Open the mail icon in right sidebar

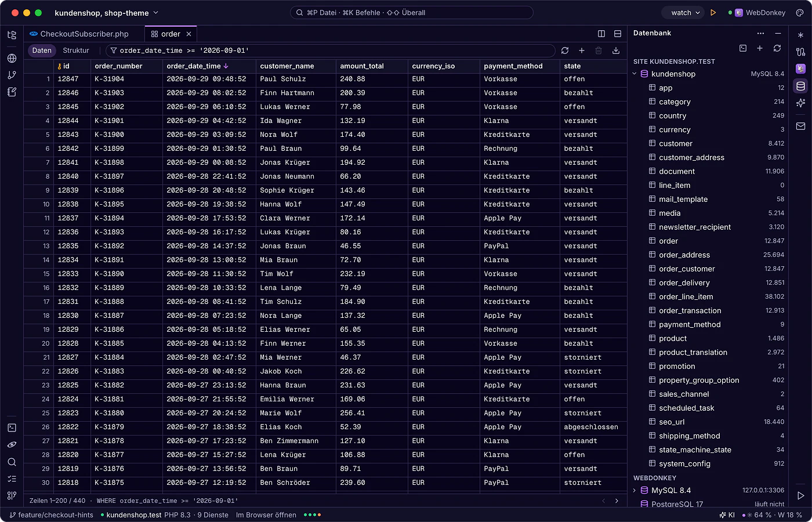pos(800,126)
